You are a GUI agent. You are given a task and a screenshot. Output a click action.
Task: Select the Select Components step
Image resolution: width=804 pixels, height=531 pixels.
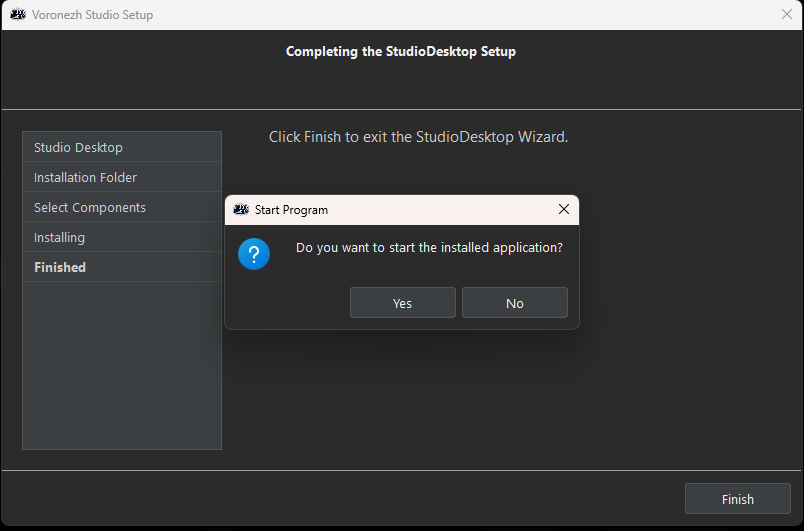(x=122, y=207)
